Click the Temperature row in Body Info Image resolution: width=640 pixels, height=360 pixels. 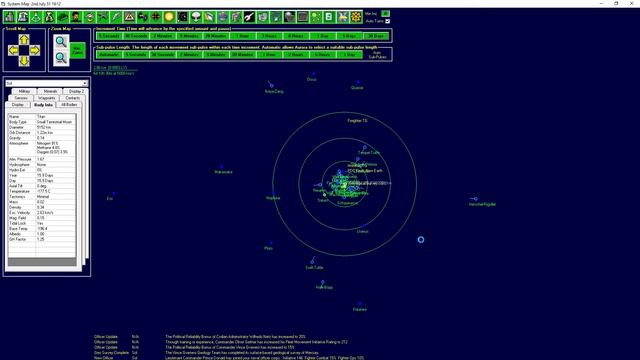click(x=42, y=191)
